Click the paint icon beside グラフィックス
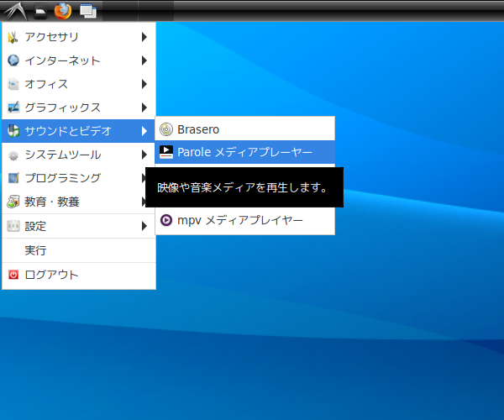504x420 pixels. click(13, 108)
